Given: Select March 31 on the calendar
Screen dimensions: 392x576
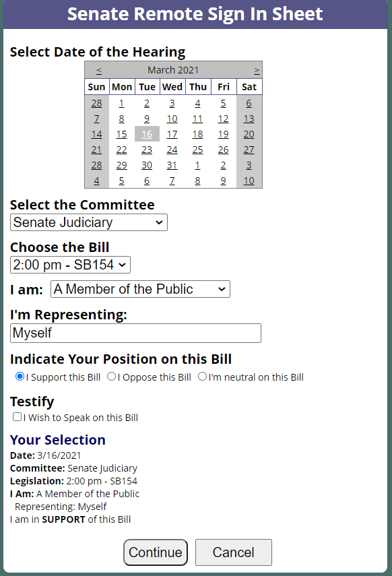Looking at the screenshot, I should tap(172, 164).
